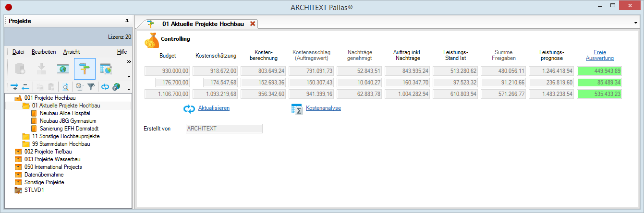The height and width of the screenshot is (213, 644).
Task: Click the Freie Auswertung column link
Action: (x=600, y=55)
